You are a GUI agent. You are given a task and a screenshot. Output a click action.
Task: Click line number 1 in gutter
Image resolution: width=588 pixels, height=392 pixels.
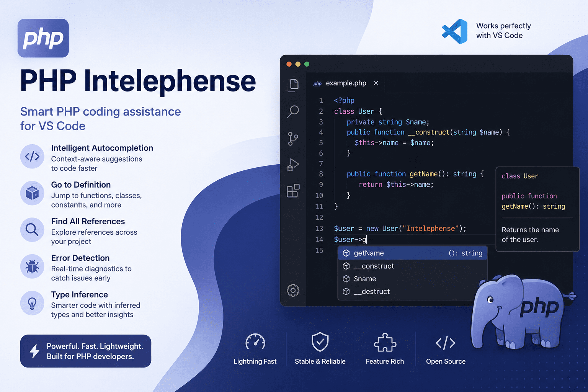(x=321, y=100)
